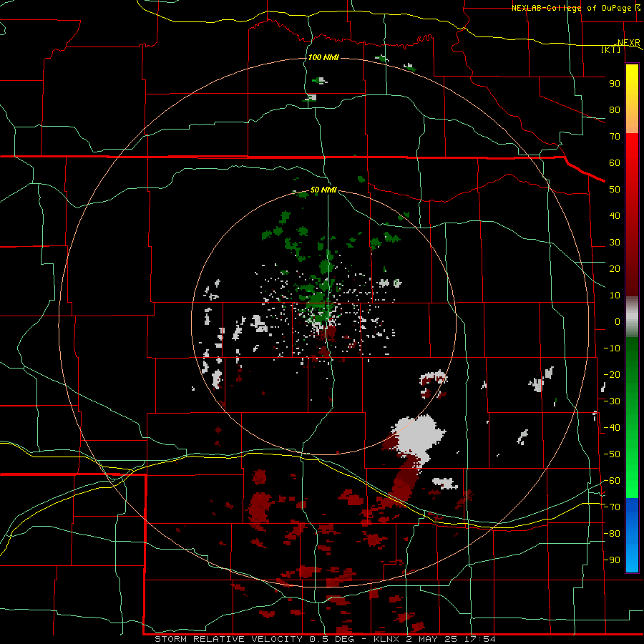Click the -20 scale value
Image resolution: width=644 pixels, height=644 pixels.
point(612,375)
